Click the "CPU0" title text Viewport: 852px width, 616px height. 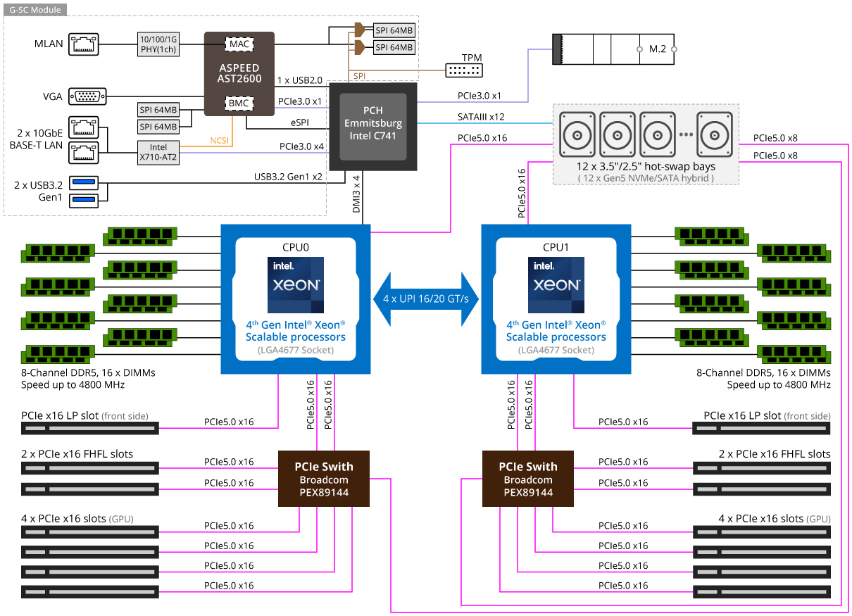point(296,247)
